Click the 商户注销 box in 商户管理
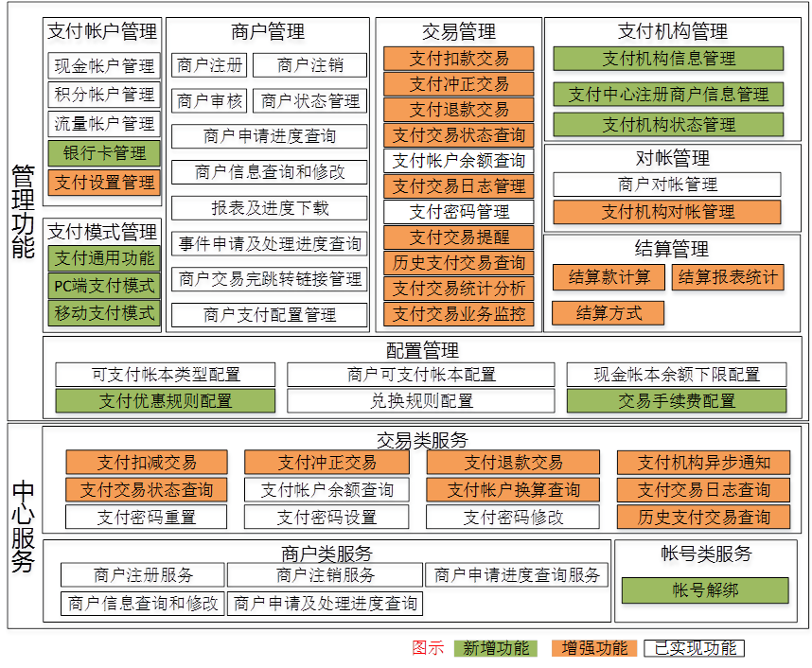 [x=309, y=65]
